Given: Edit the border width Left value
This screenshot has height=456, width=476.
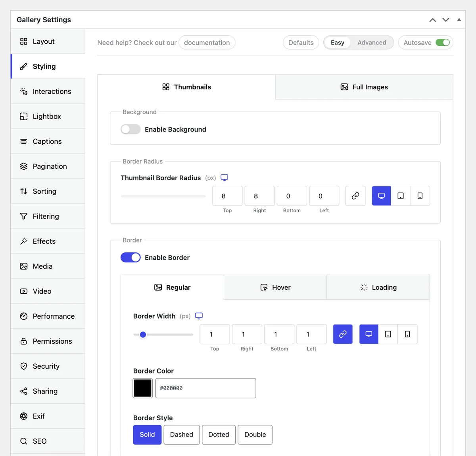Looking at the screenshot, I should click(311, 334).
